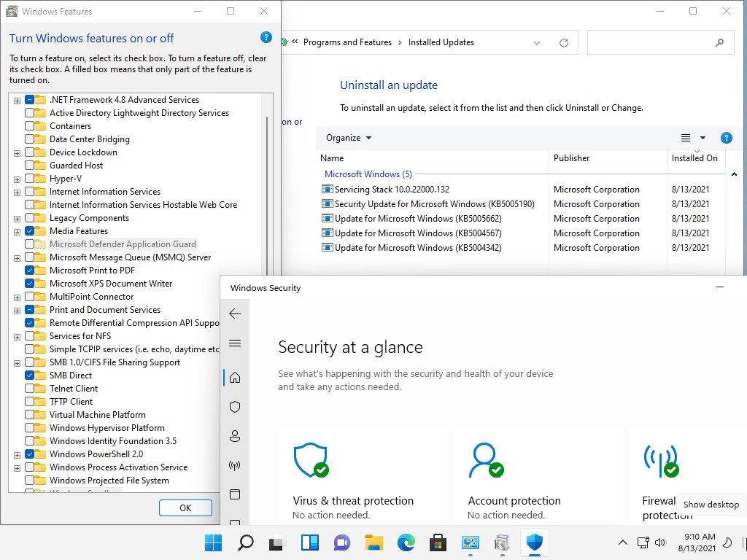Viewport: 747px width, 560px height.
Task: Open address bar history dropdown
Action: pos(536,43)
